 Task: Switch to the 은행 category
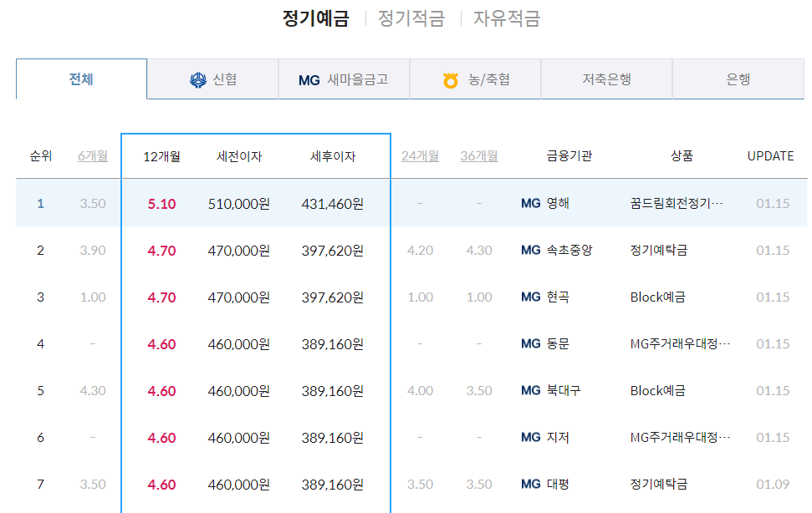click(737, 78)
